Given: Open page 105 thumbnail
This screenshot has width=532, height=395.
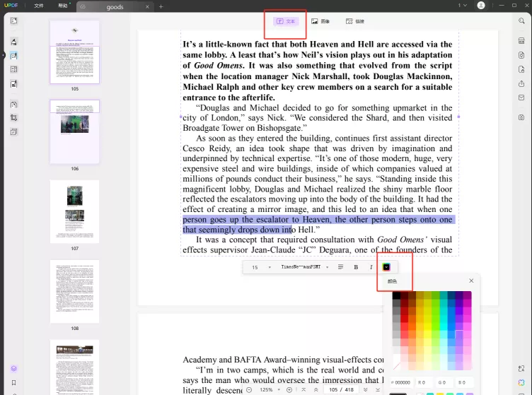Looking at the screenshot, I should click(75, 52).
